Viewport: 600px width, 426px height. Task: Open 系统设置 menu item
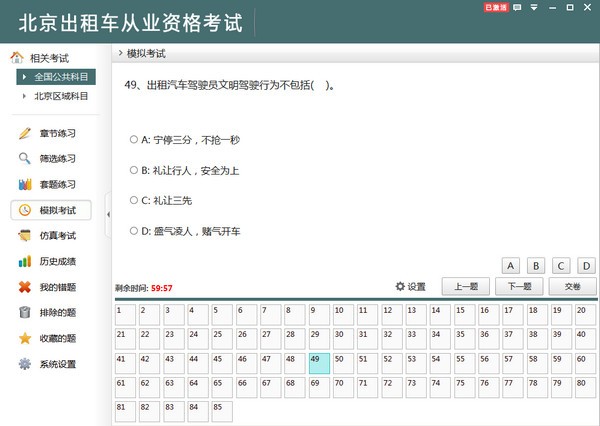click(x=58, y=364)
